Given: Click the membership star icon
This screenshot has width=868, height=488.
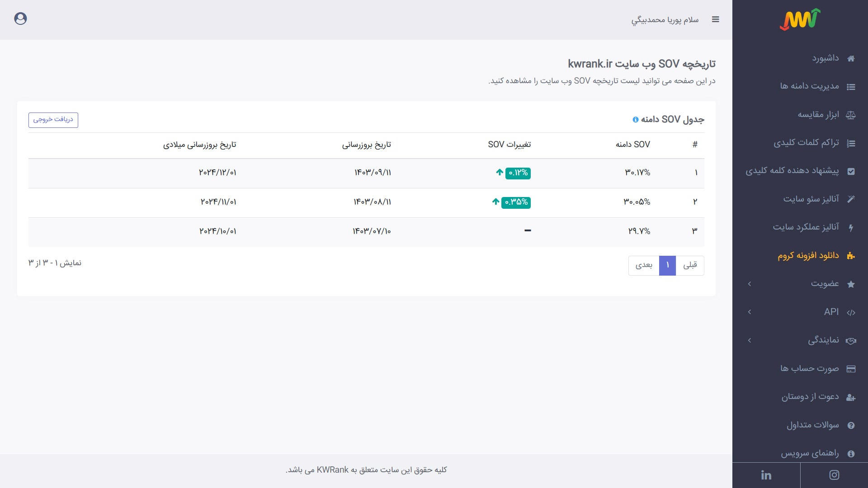Looking at the screenshot, I should click(851, 284).
